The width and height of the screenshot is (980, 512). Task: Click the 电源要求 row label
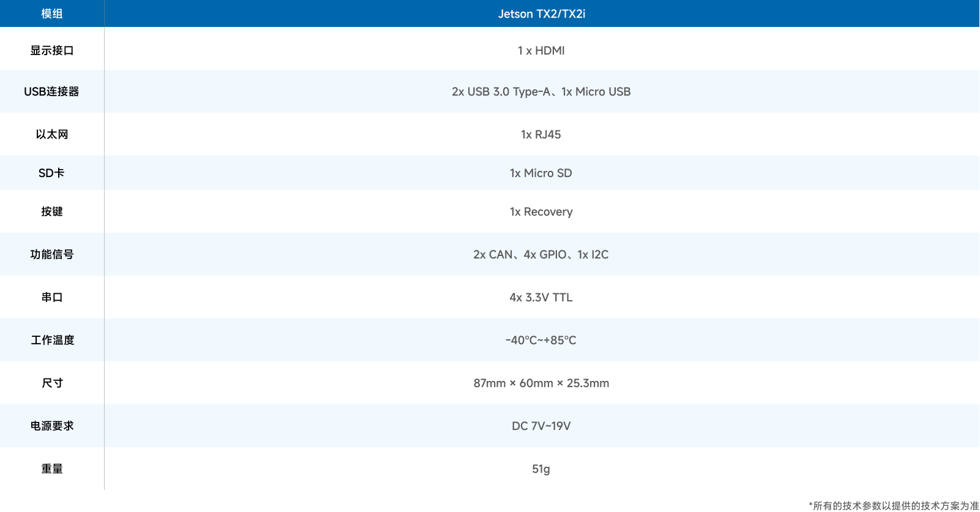click(52, 426)
